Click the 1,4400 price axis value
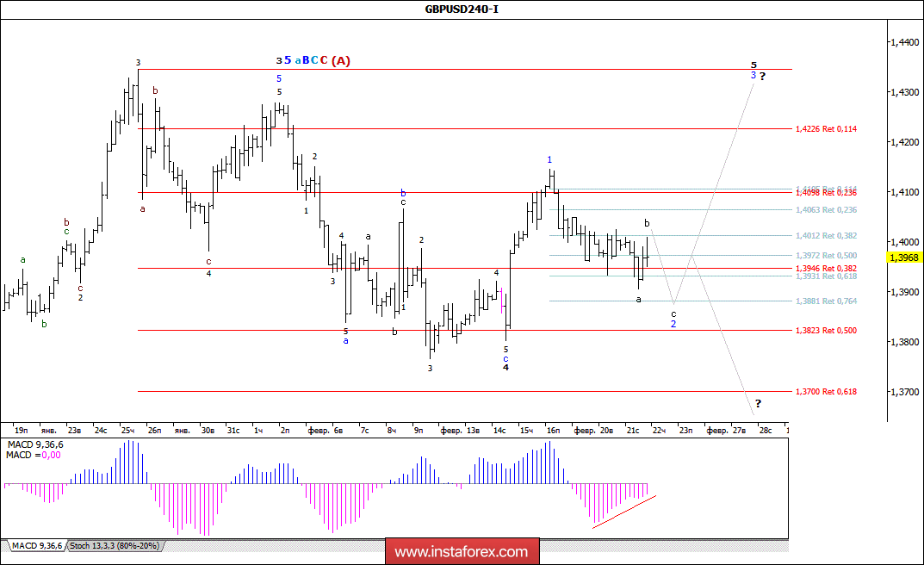This screenshot has width=924, height=565. (x=904, y=42)
